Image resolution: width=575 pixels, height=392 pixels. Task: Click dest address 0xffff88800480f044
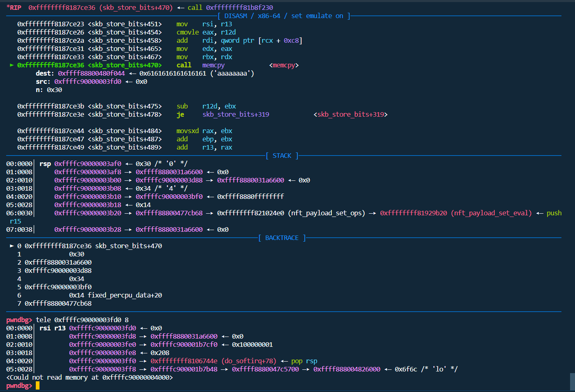click(x=91, y=73)
